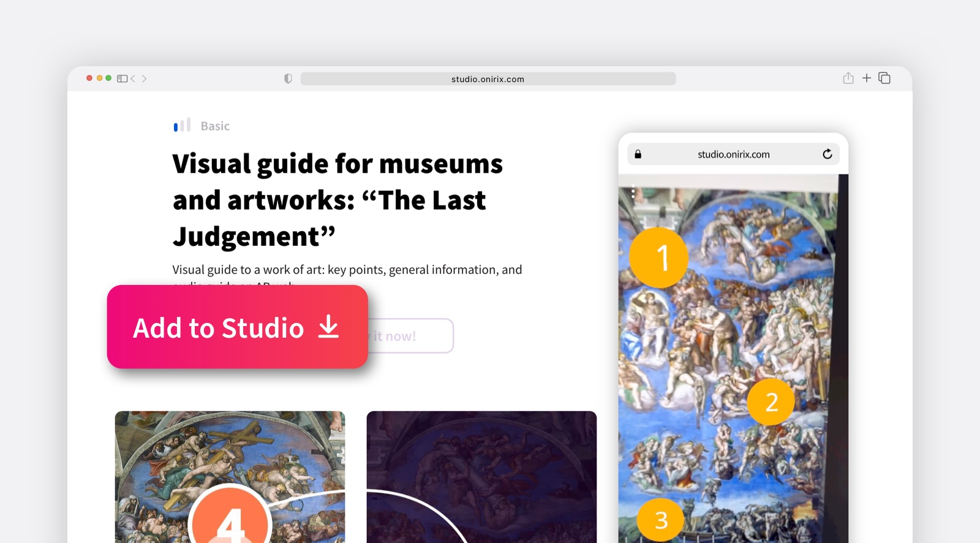The width and height of the screenshot is (980, 543).
Task: Click the phone's studio.onirix.com URL field
Action: click(733, 154)
